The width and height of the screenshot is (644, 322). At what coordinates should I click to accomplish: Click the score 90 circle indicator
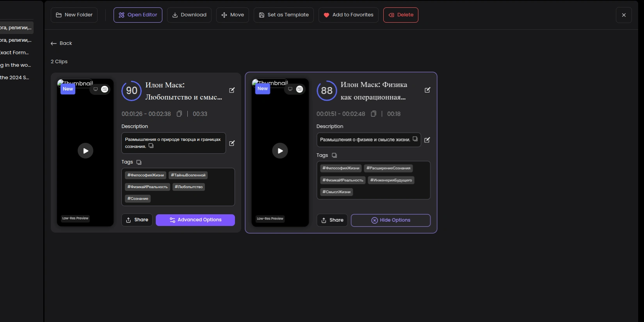coord(132,91)
